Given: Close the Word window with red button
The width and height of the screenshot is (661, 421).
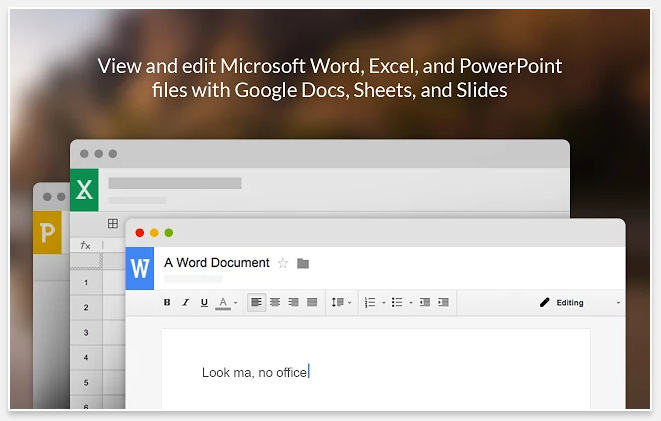Looking at the screenshot, I should tap(140, 233).
